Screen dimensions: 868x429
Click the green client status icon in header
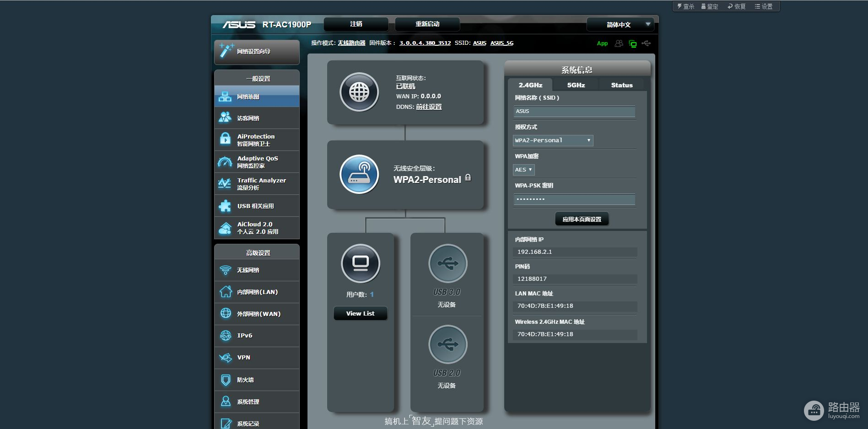coord(633,44)
